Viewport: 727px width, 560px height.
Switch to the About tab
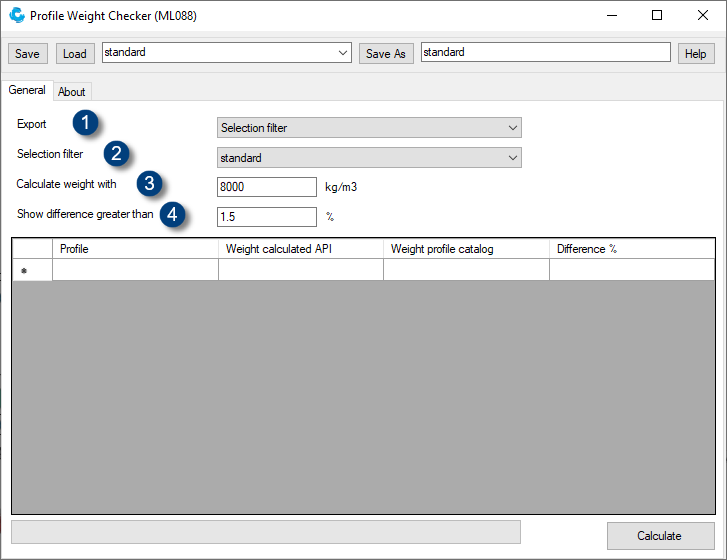(x=72, y=92)
